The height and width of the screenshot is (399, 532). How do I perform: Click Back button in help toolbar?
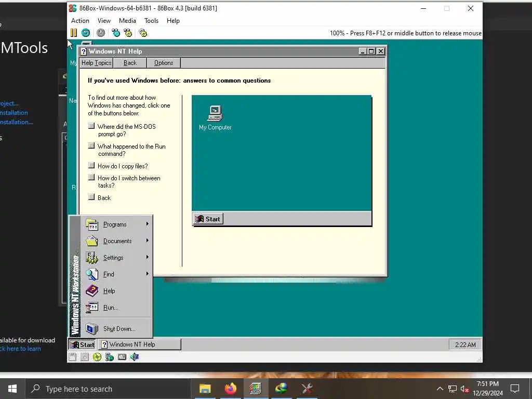click(x=130, y=63)
